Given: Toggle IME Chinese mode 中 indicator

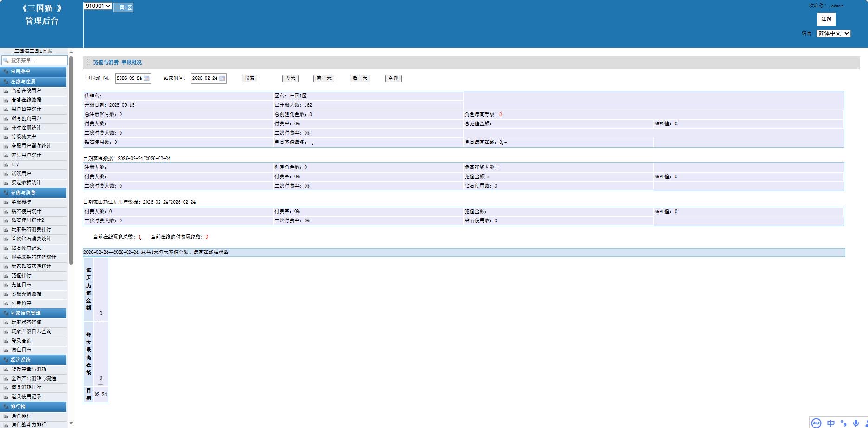Looking at the screenshot, I should [x=831, y=423].
